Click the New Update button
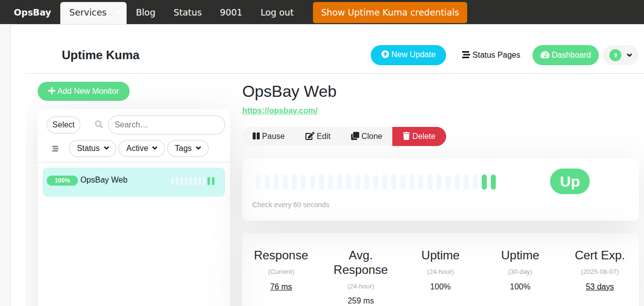This screenshot has width=644, height=306. coord(408,55)
